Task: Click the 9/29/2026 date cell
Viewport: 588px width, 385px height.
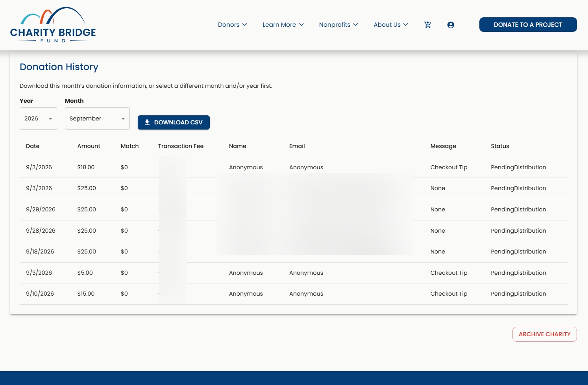Action: click(41, 209)
